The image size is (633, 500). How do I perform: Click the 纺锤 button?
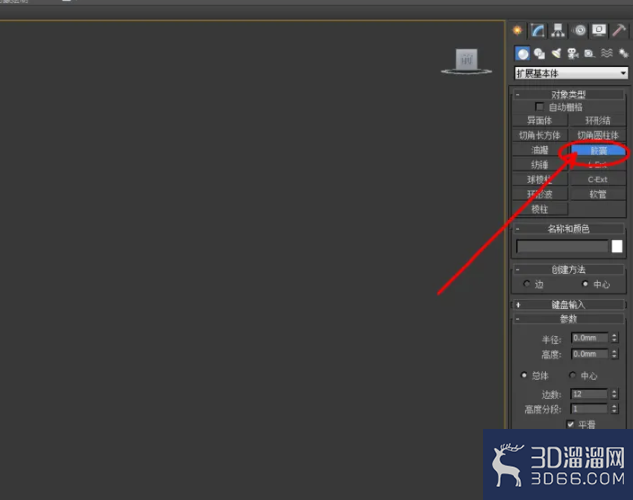pyautogui.click(x=540, y=165)
